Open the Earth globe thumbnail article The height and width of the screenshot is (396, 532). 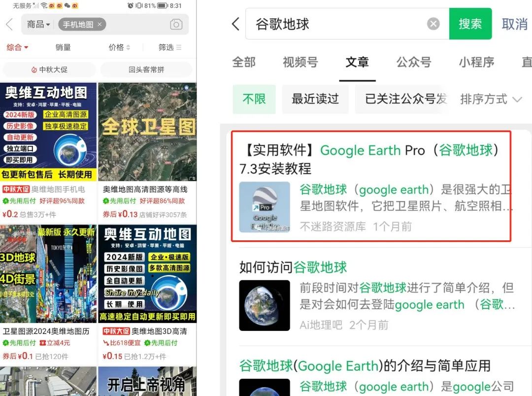(265, 305)
